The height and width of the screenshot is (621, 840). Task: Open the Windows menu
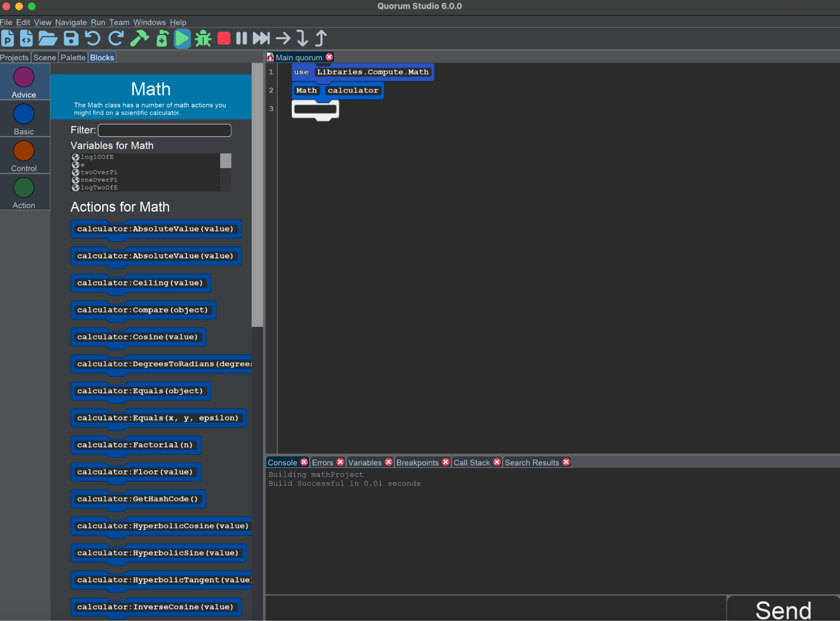[149, 22]
